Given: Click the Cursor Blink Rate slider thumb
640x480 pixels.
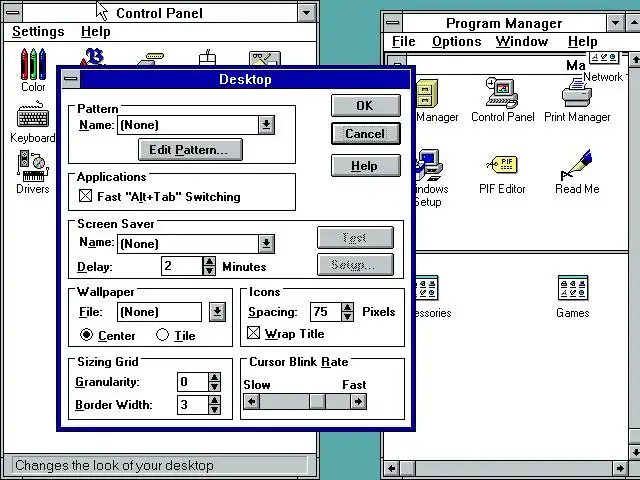Looking at the screenshot, I should (x=317, y=402).
